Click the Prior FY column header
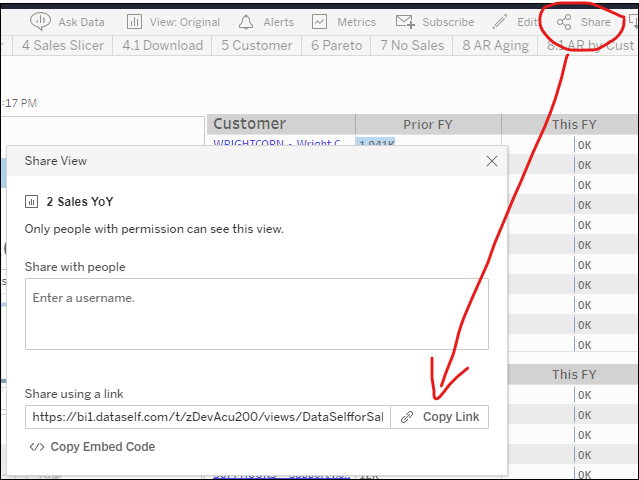The width and height of the screenshot is (639, 480). pos(427,124)
